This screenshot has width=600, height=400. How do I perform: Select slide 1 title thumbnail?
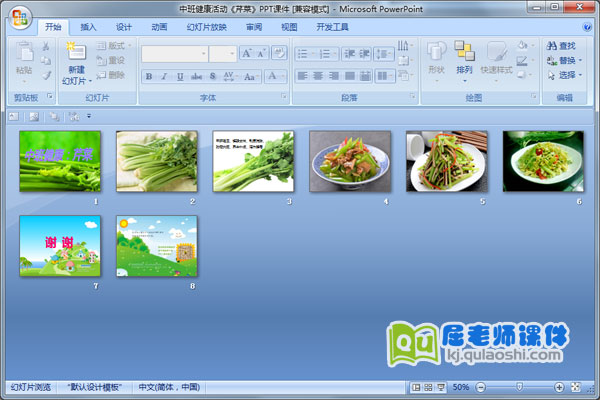click(x=60, y=161)
